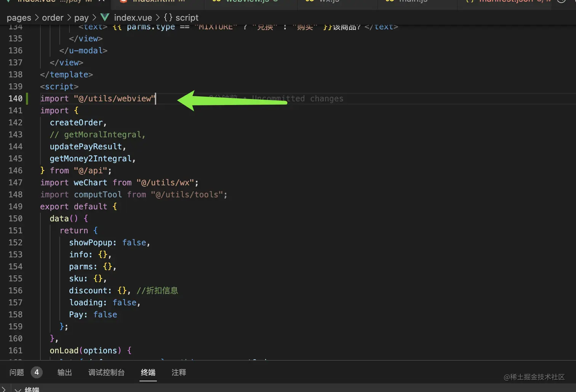This screenshot has height=392, width=576.
Task: Open the "order" breadcrumb segment
Action: point(53,18)
